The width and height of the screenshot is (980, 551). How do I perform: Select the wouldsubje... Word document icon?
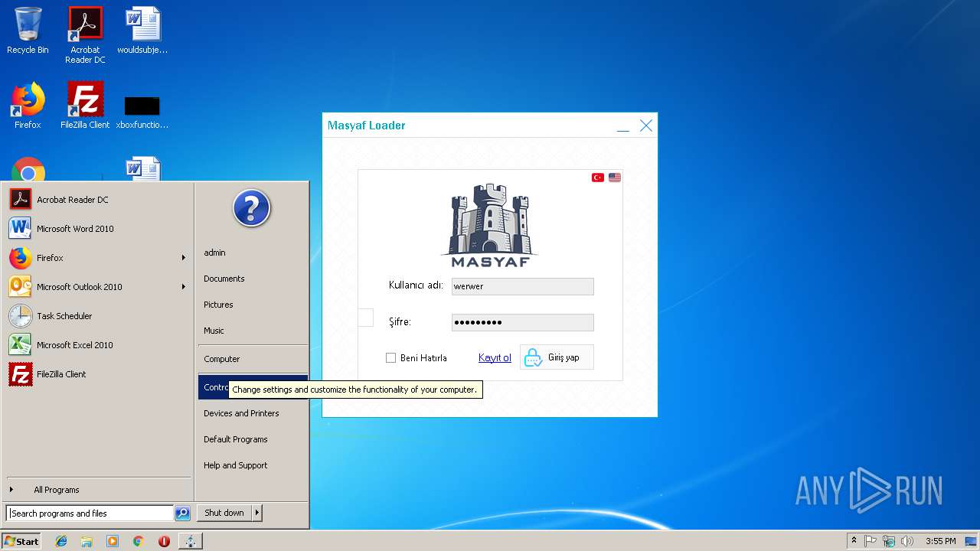[x=142, y=31]
